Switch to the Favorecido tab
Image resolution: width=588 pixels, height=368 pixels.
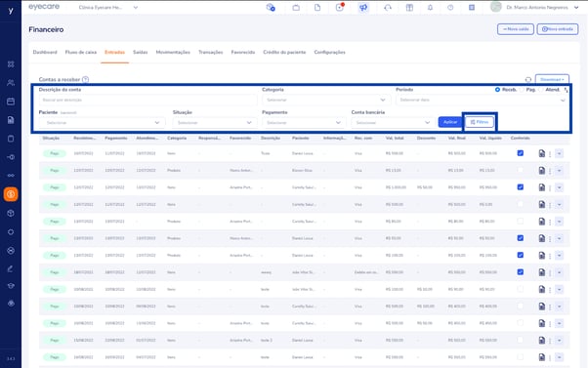243,52
